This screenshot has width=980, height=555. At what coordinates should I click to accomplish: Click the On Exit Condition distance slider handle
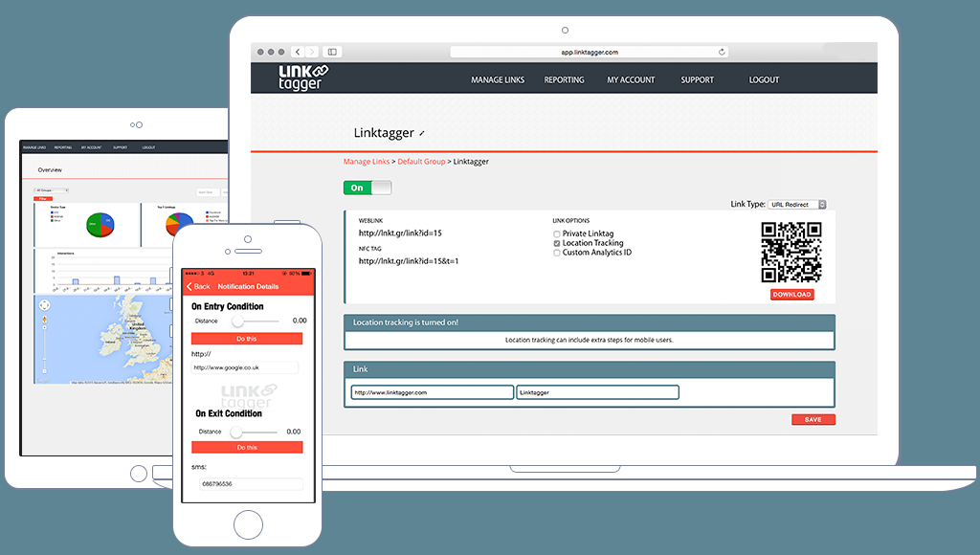(235, 432)
